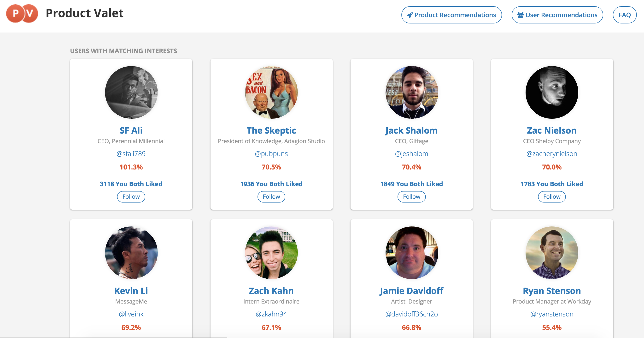Open User Recommendations page
644x338 pixels.
click(557, 15)
